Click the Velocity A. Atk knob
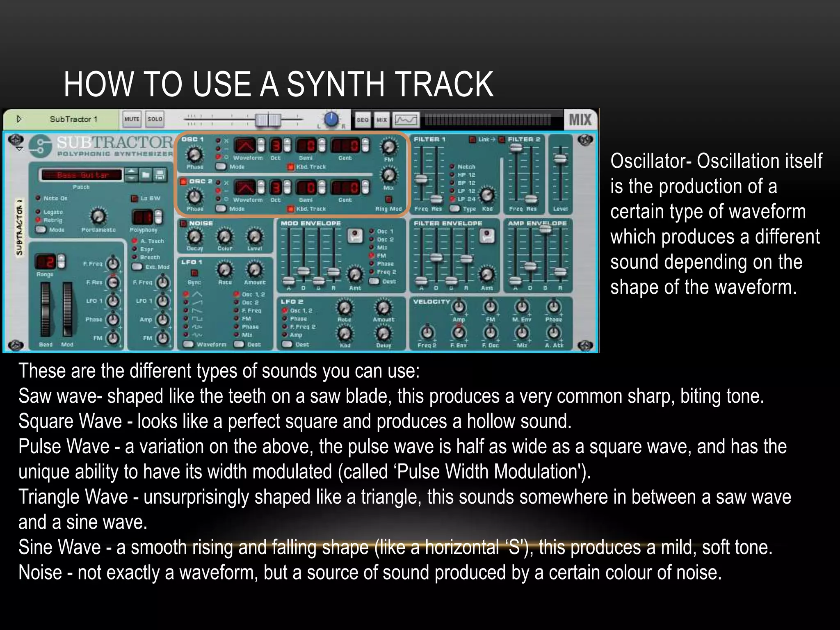This screenshot has height=630, width=840. click(554, 332)
